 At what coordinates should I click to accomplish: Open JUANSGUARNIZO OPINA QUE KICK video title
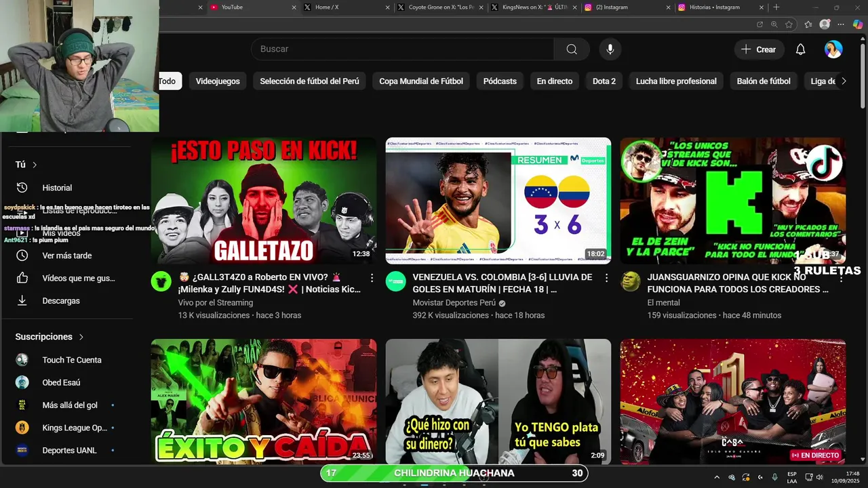738,283
